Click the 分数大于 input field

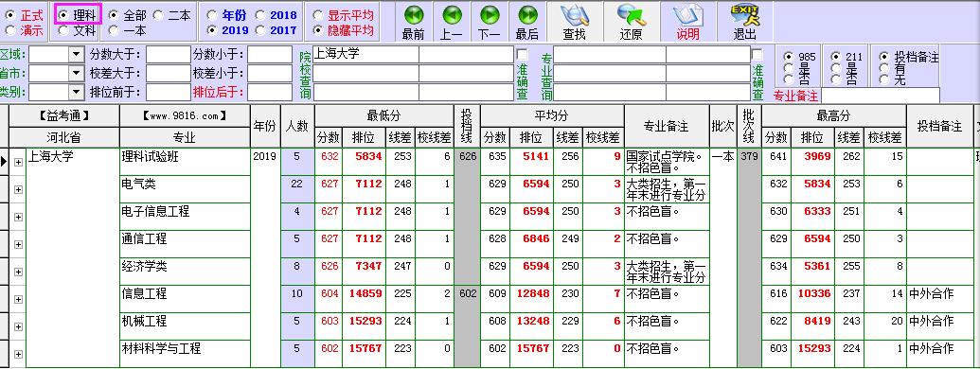pyautogui.click(x=168, y=55)
